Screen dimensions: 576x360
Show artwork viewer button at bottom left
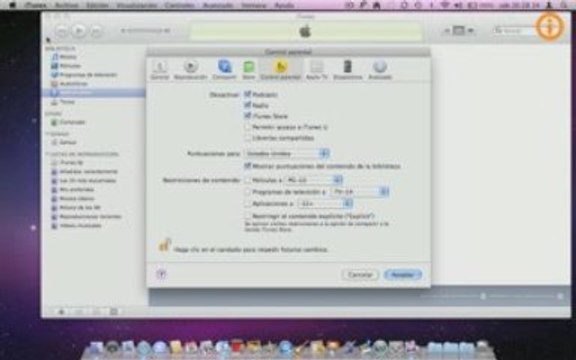[114, 312]
